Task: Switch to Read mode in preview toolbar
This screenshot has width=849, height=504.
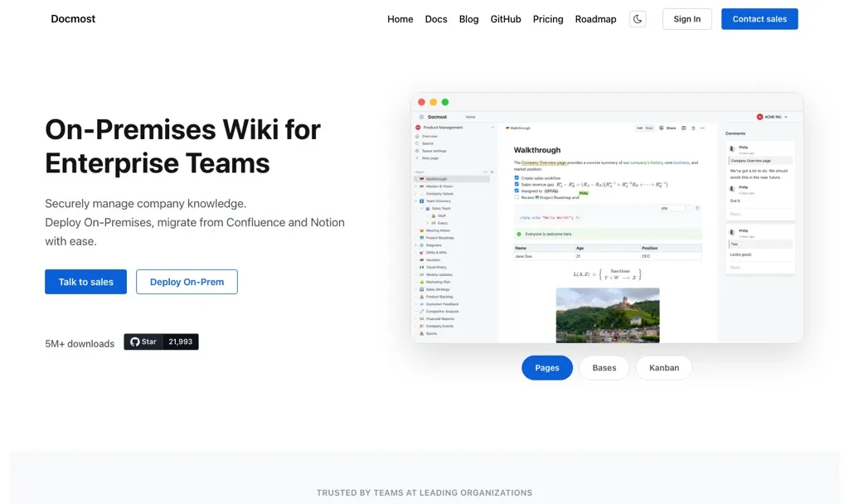Action: click(x=649, y=128)
